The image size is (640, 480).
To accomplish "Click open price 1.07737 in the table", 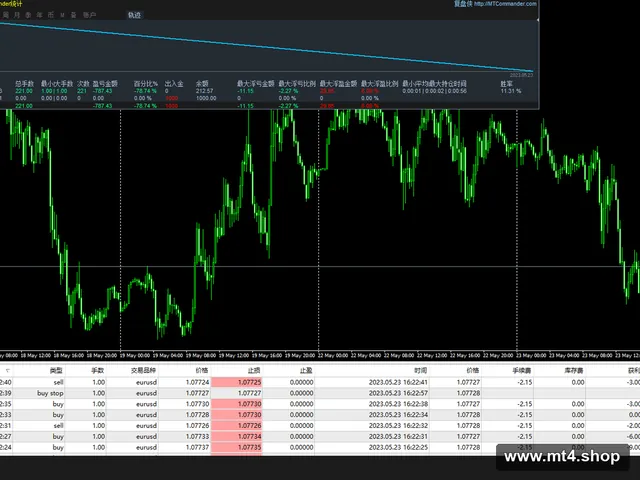I will point(197,448).
